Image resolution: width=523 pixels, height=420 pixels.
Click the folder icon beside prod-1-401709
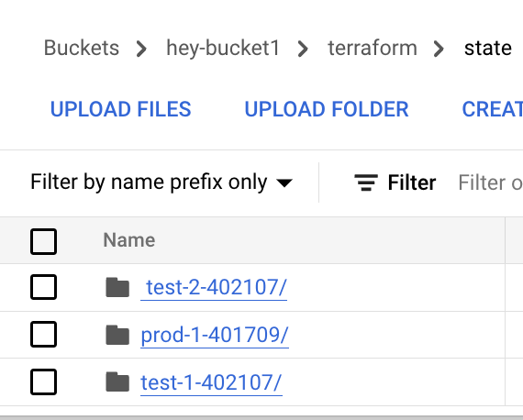[117, 335]
